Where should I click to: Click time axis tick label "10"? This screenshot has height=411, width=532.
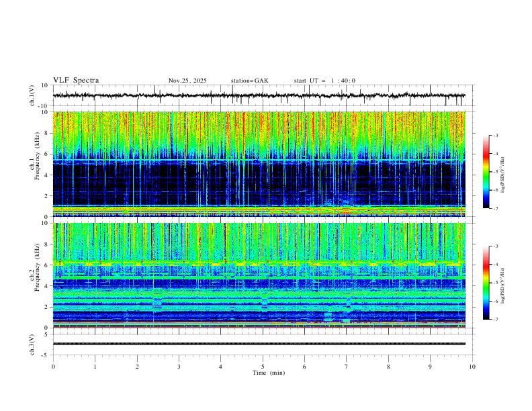[x=472, y=367]
